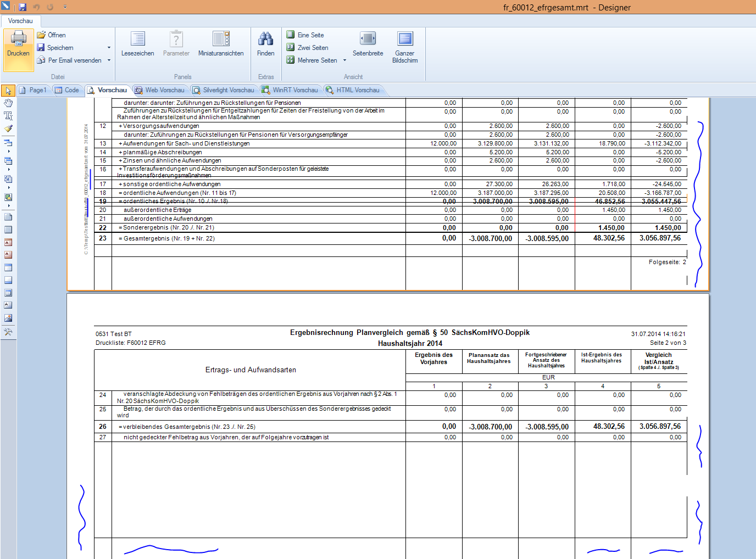Switch to the Web Vorschau tab
Screen dimensions: 756x559
coord(160,90)
